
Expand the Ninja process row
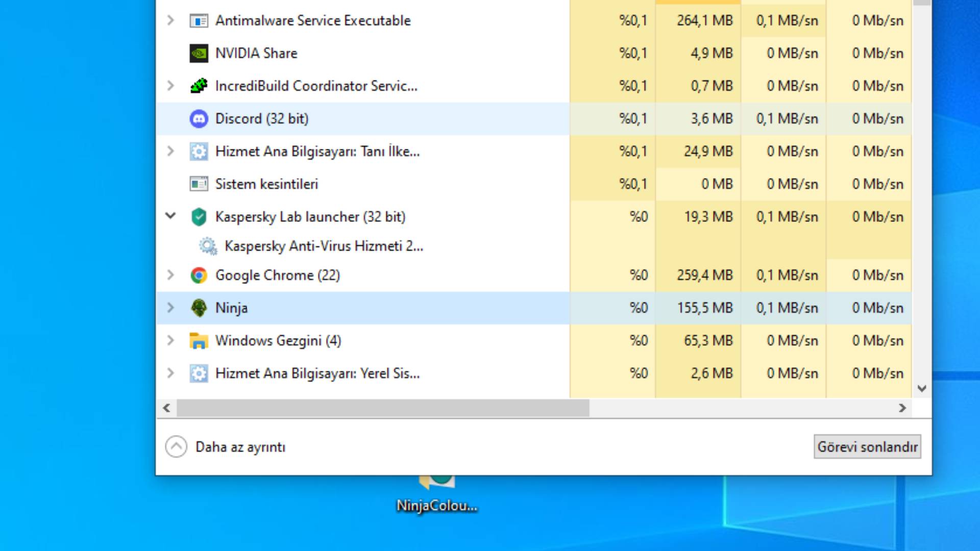click(170, 308)
